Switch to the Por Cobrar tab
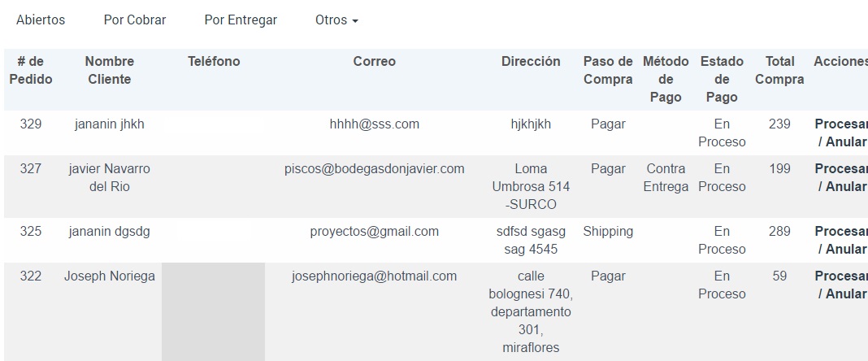 (135, 20)
